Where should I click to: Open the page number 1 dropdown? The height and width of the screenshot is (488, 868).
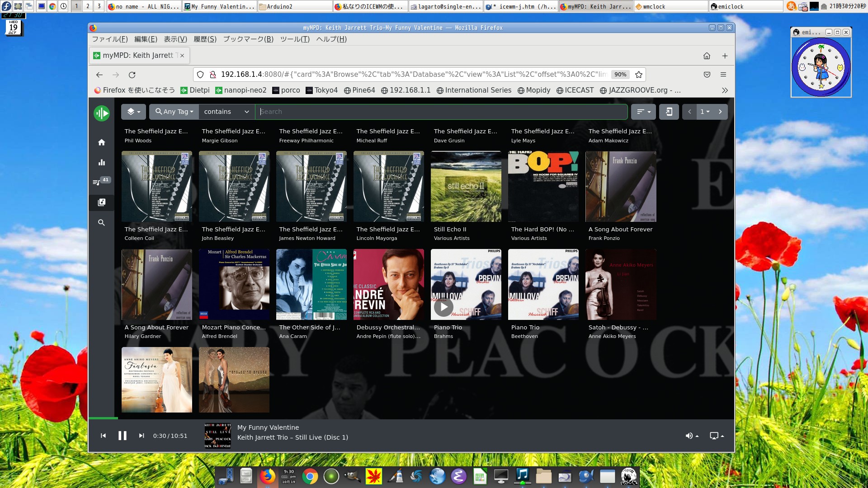click(x=704, y=112)
